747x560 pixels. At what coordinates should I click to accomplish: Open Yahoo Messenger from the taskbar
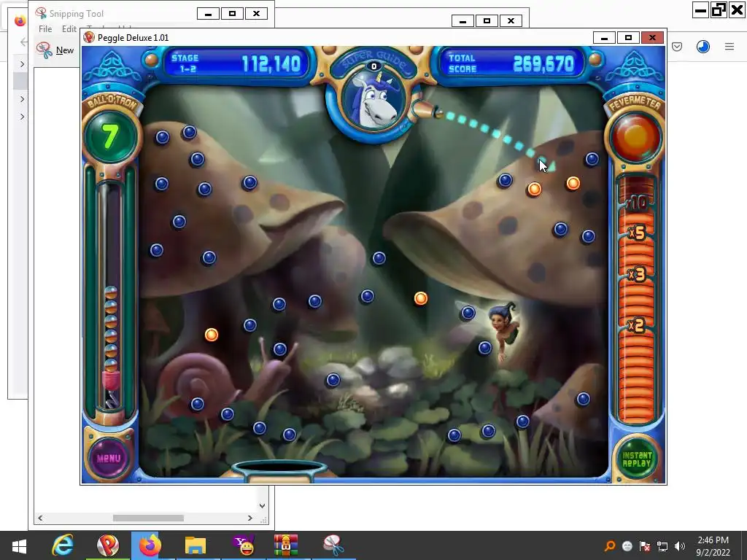pos(243,545)
